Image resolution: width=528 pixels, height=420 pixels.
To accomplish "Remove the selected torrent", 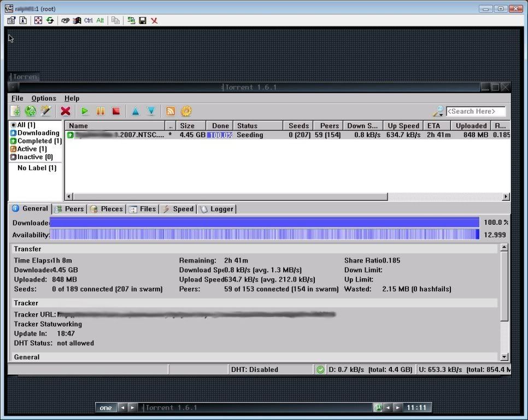I will tap(66, 111).
